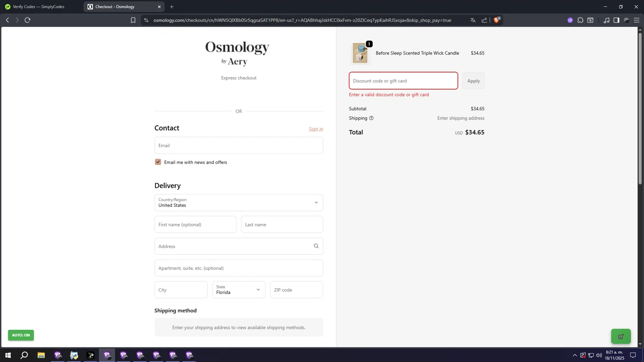The height and width of the screenshot is (362, 644).
Task: Click the Enter shipping address text
Action: pyautogui.click(x=461, y=118)
